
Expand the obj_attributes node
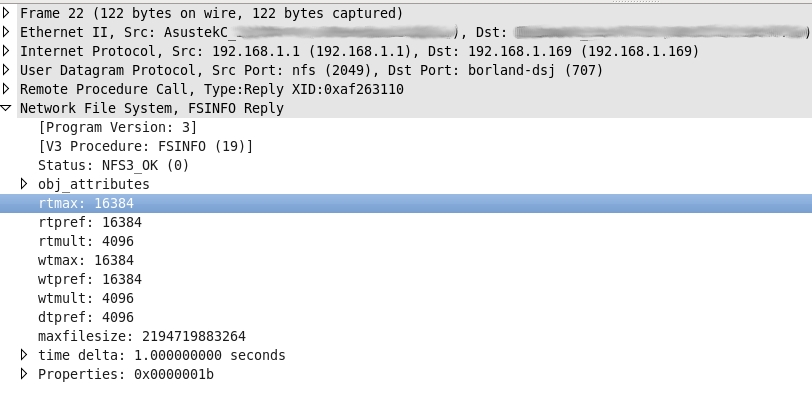[x=25, y=184]
